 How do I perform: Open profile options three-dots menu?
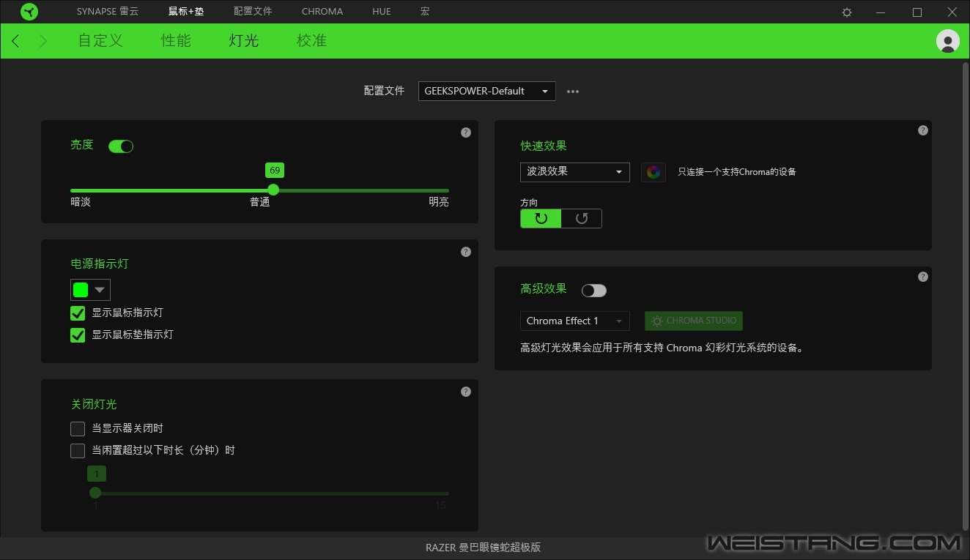tap(573, 92)
